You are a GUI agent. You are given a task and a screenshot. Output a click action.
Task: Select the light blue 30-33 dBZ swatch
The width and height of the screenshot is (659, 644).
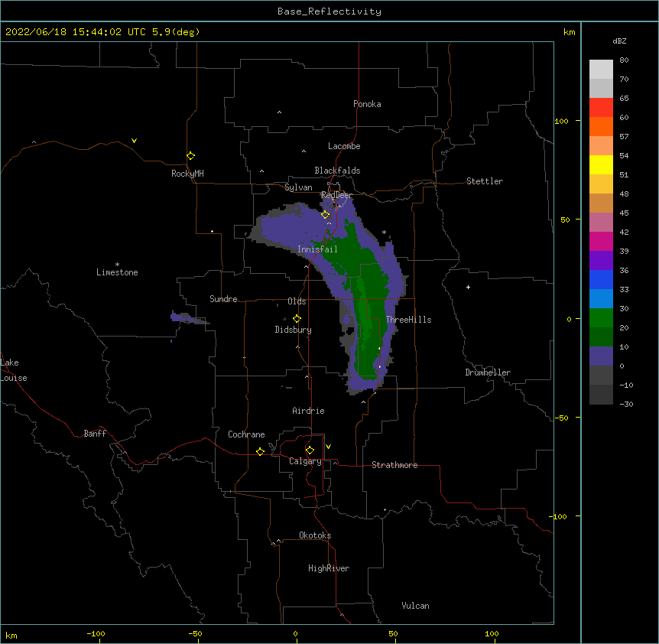coord(601,298)
